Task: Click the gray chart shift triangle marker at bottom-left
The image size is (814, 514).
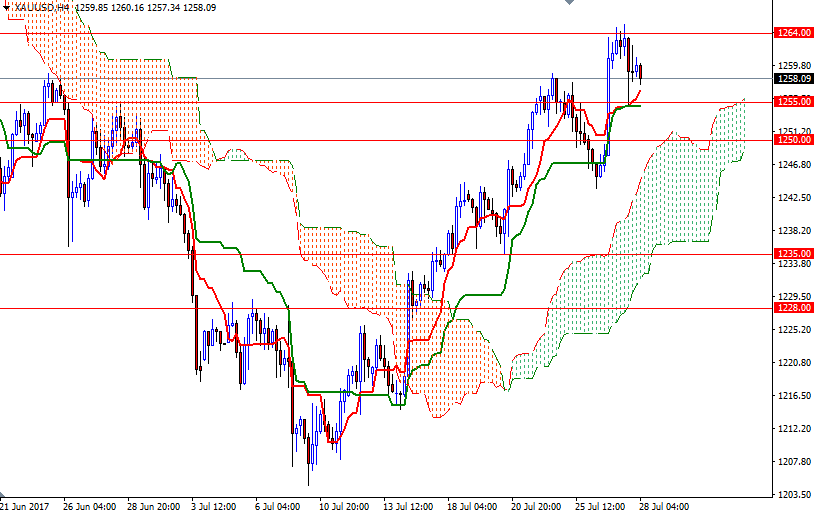Action: [4, 498]
